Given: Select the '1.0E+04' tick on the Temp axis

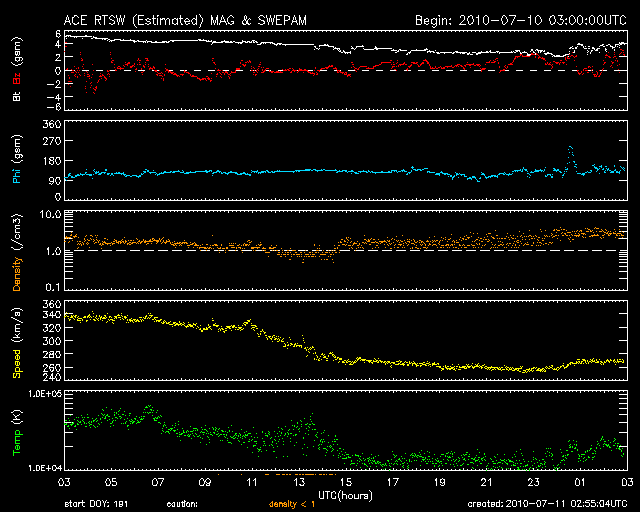Looking at the screenshot, I should click(45, 468).
